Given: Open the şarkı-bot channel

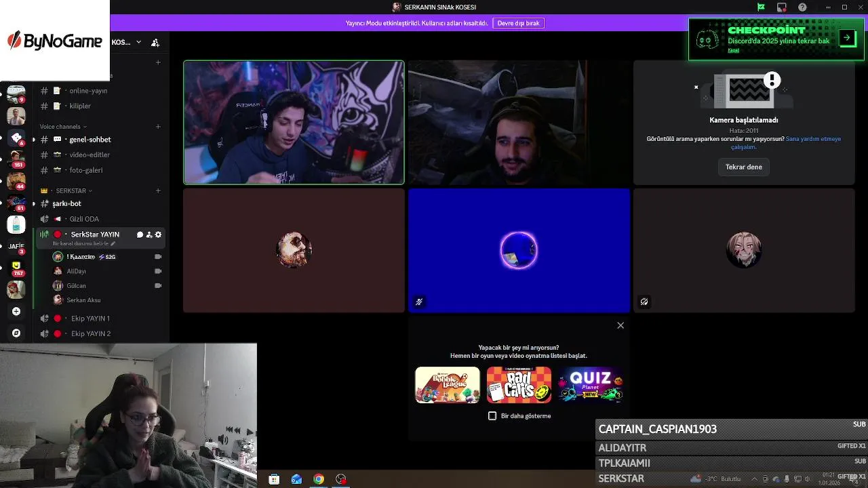Looking at the screenshot, I should pos(101,204).
